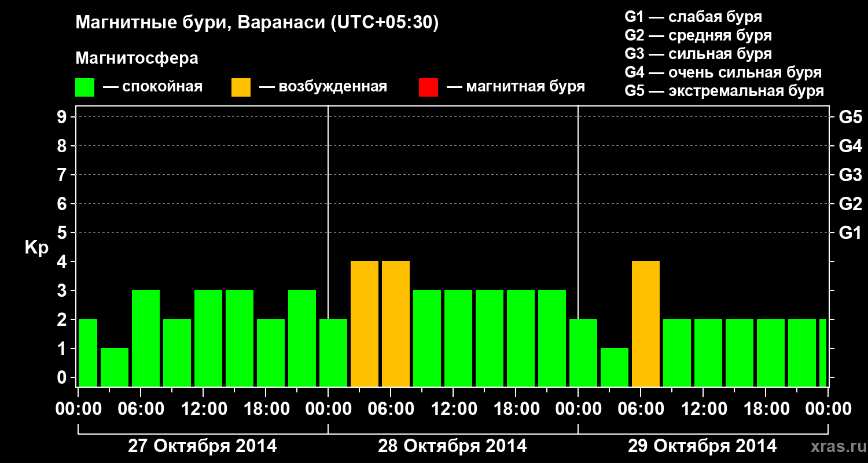The image size is (868, 463).
Task: Select the 28 Октября 2014 date label
Action: coord(452,446)
